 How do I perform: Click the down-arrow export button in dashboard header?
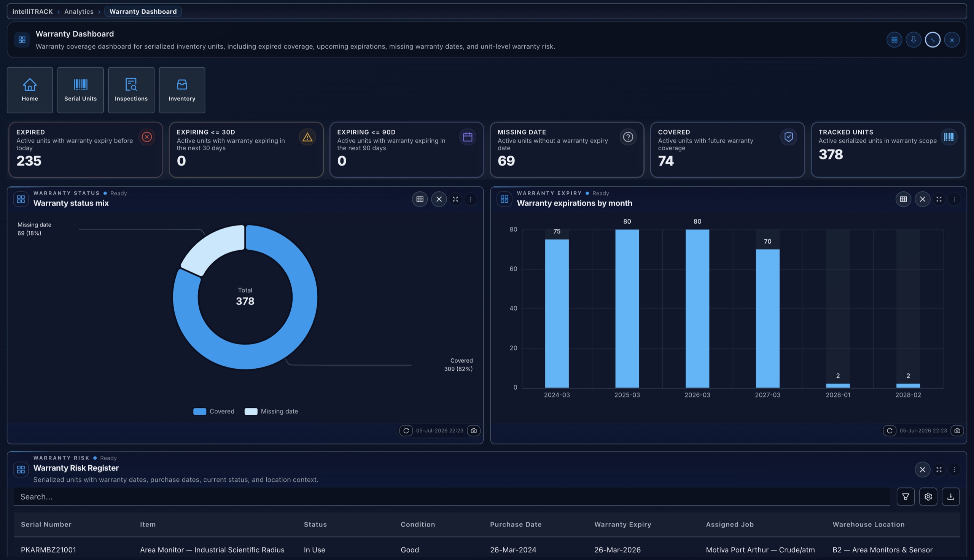[913, 40]
